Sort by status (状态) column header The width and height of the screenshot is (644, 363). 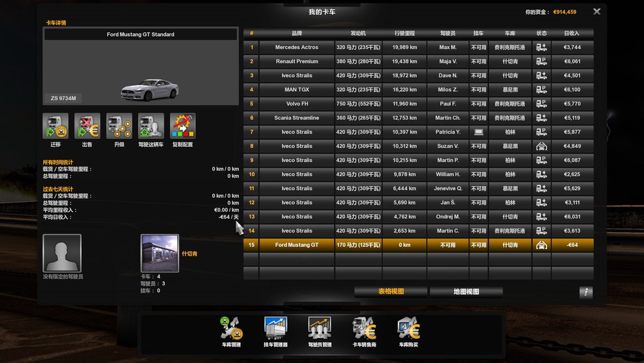coord(541,33)
